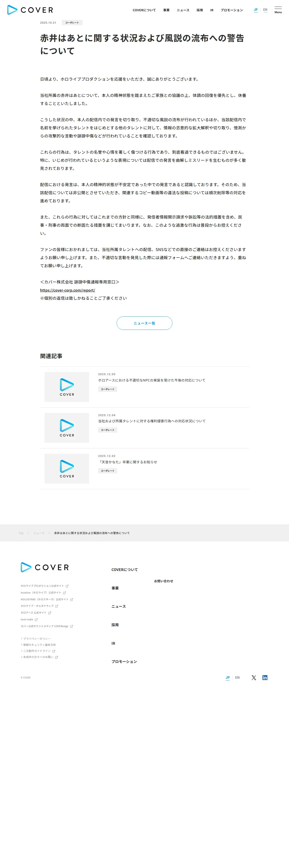Viewport: 289px width, 868px height.
Task: Click external-link icon beside ホロアース 公式サイト
Action: tap(50, 613)
